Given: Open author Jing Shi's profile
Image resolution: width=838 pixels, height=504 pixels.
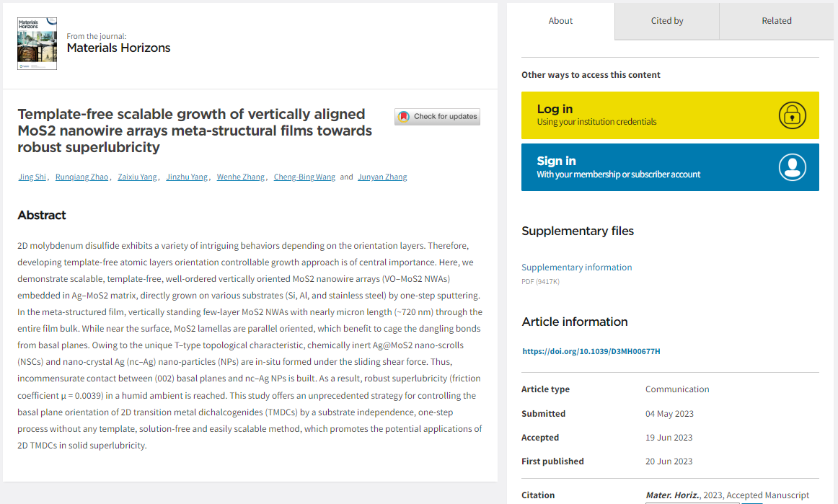Looking at the screenshot, I should click(32, 177).
